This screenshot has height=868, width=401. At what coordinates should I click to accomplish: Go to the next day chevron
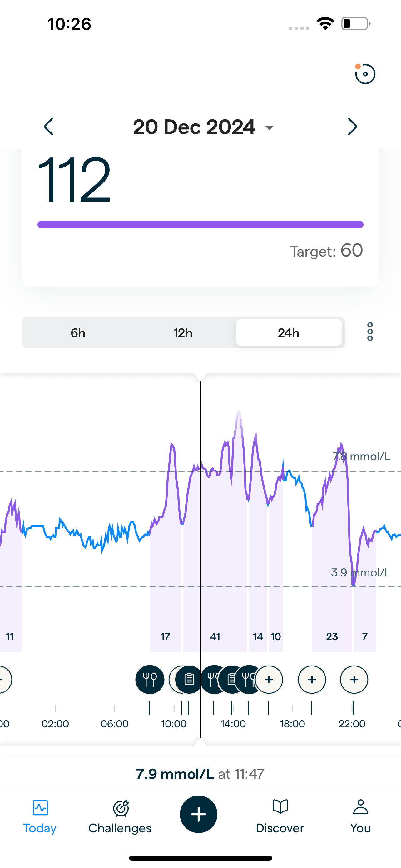tap(352, 127)
